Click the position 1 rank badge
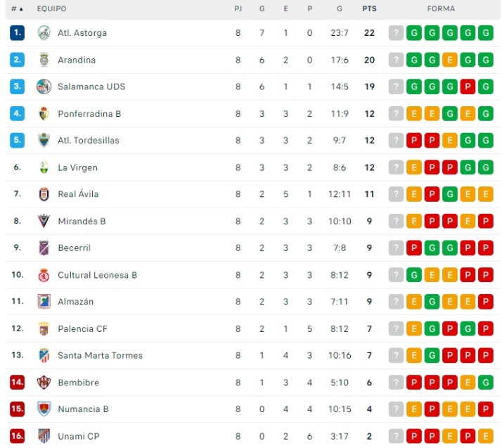Viewport: 502px width, 448px height. point(18,32)
